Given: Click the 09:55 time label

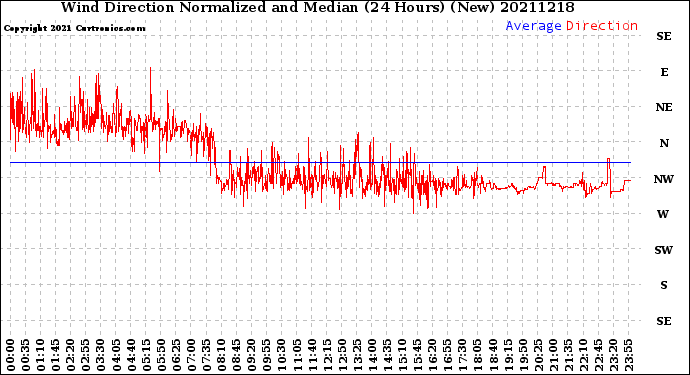Looking at the screenshot, I should coord(267,355).
